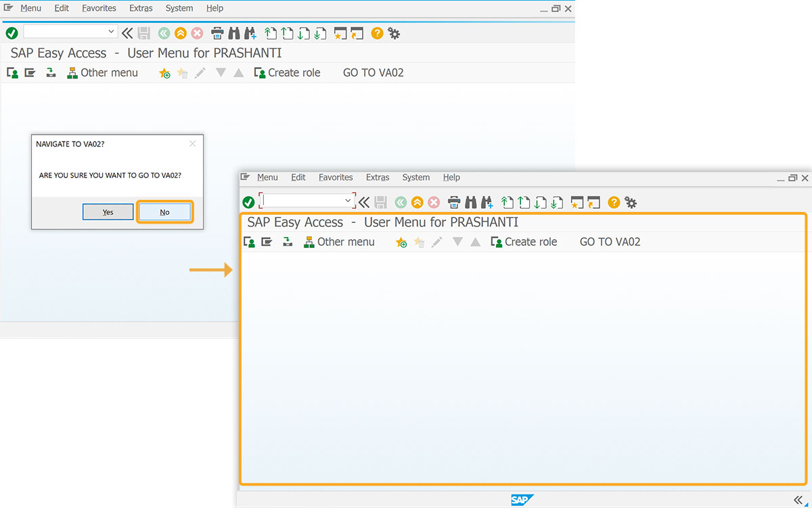Click the green Enter checkmark in back window
Screen dimensions: 812x508
coord(12,33)
